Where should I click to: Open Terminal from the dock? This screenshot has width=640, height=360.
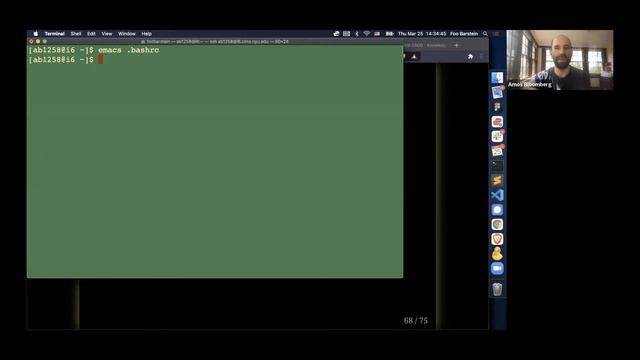pyautogui.click(x=497, y=166)
